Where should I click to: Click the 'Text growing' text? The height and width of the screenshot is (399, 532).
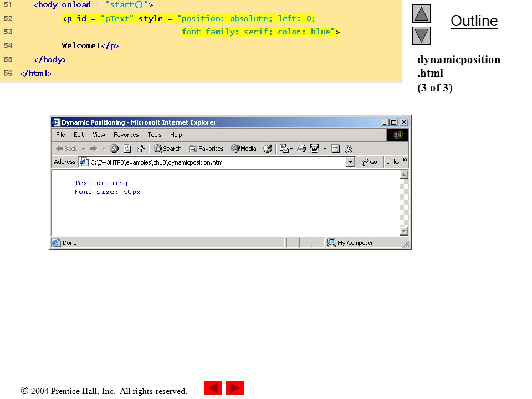(101, 183)
